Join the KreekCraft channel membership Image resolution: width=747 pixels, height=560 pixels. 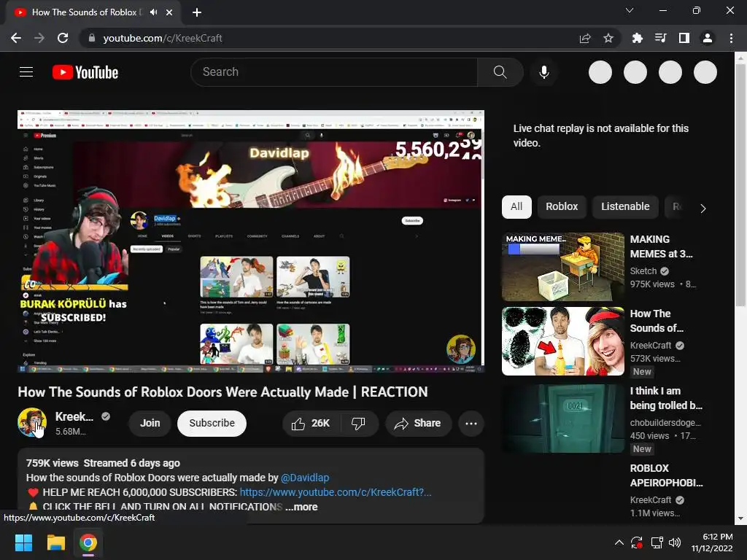150,424
